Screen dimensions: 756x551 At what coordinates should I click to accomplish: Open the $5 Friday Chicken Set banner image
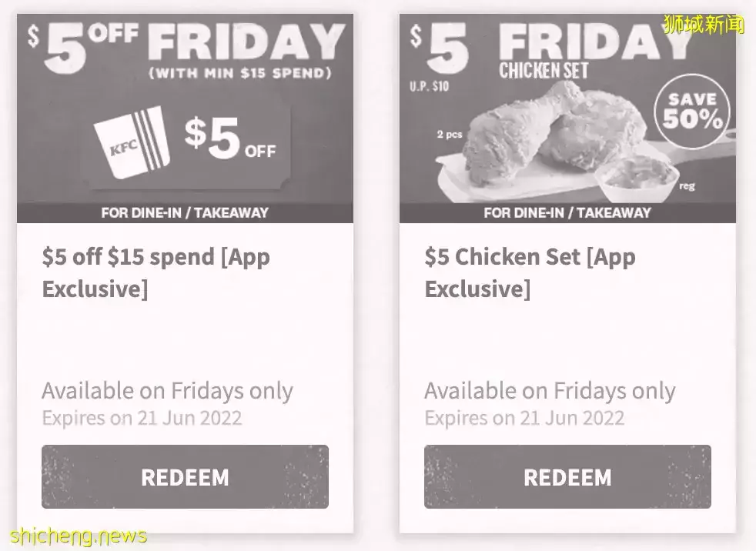pyautogui.click(x=567, y=119)
